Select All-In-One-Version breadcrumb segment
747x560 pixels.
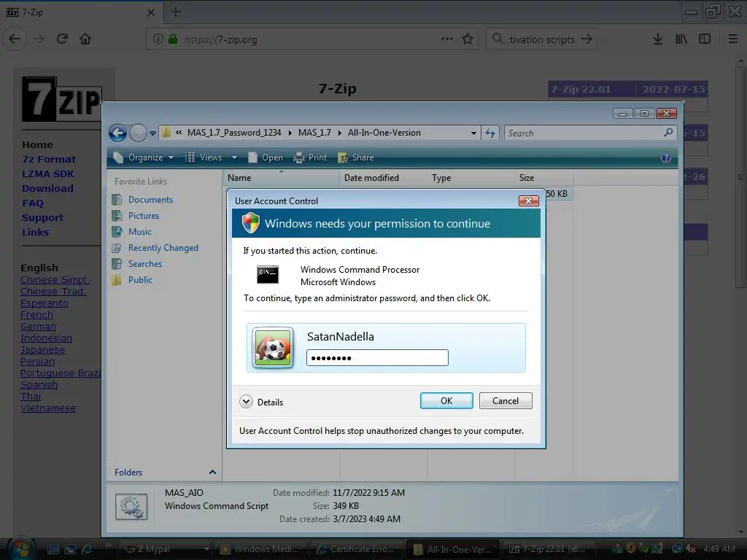tap(384, 133)
